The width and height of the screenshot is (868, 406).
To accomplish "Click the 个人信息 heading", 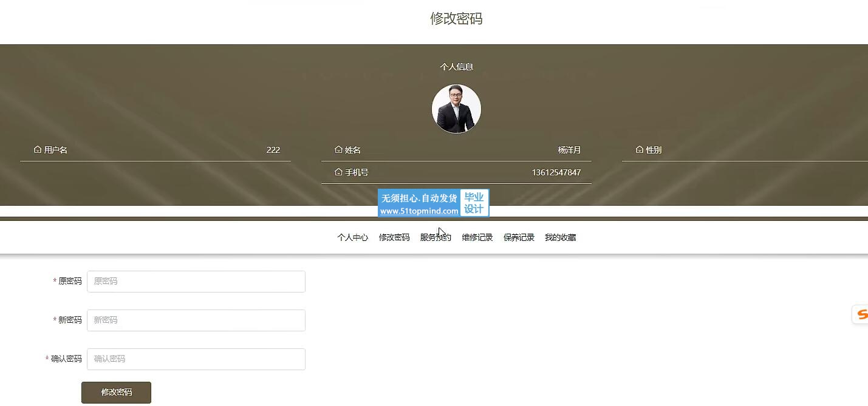I will (x=457, y=67).
